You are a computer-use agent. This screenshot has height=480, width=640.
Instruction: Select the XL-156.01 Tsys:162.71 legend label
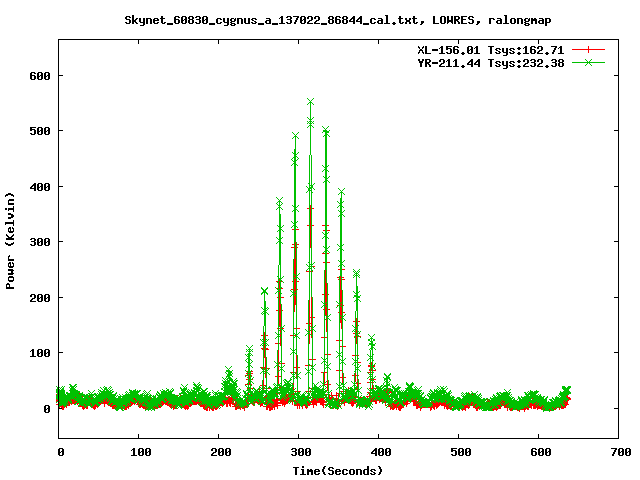coord(491,50)
